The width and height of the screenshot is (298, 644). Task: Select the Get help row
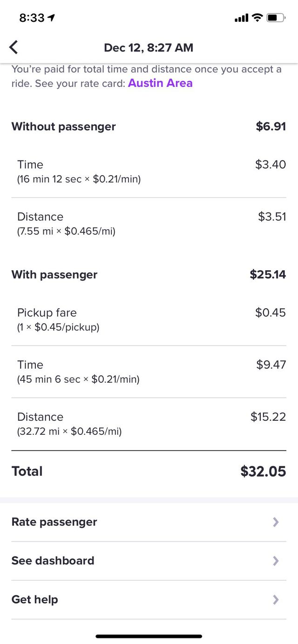149,600
